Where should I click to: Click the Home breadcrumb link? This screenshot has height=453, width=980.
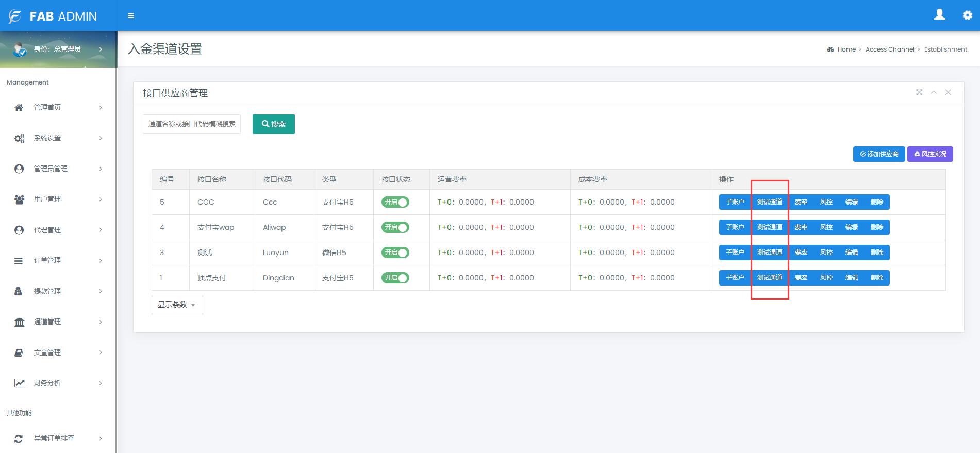[846, 49]
